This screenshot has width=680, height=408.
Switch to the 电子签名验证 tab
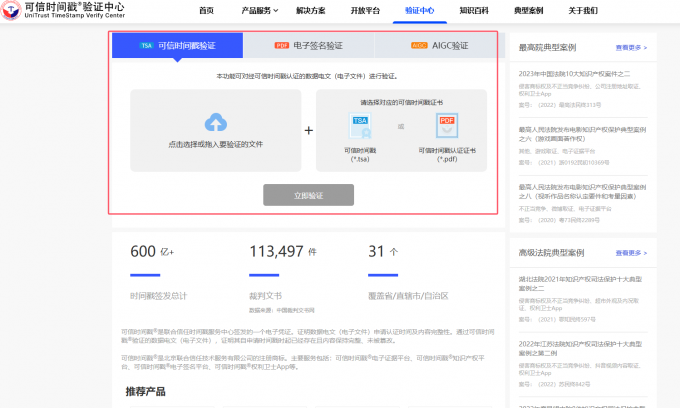[309, 46]
